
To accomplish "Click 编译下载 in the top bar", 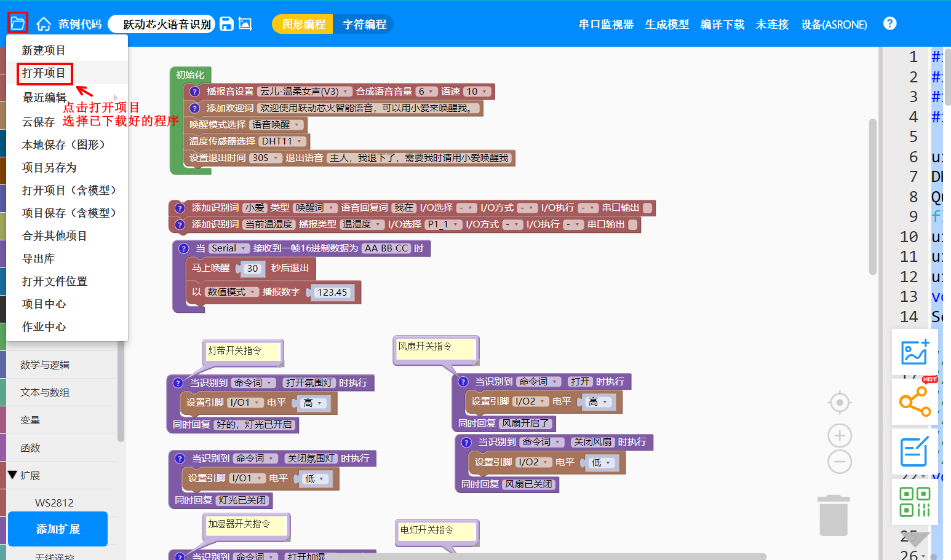I will tap(722, 25).
